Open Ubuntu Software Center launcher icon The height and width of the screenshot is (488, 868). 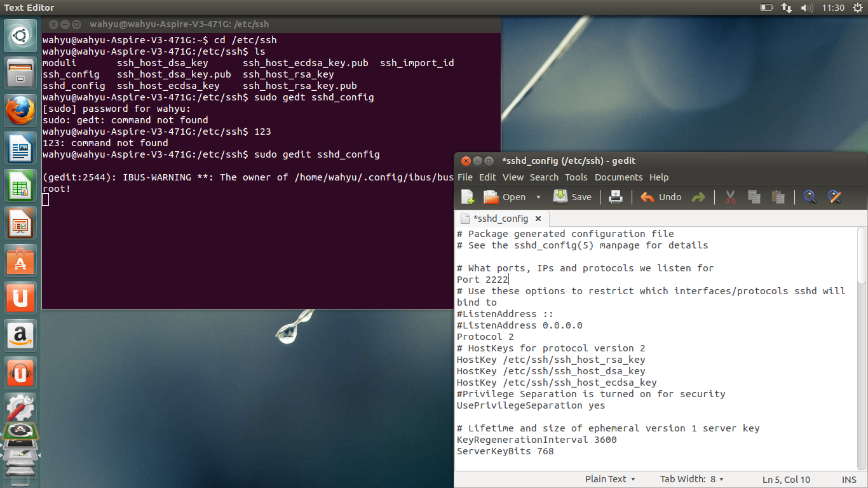tap(20, 261)
